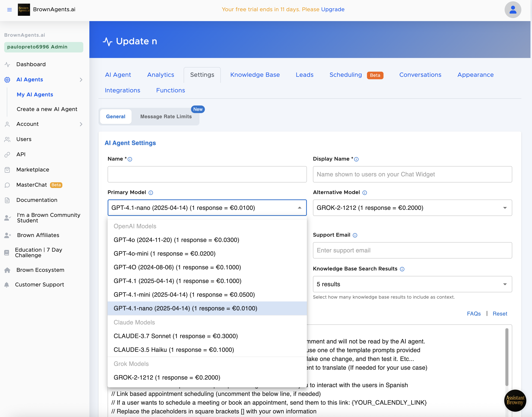Expand the Knowledge Base results dropdown
Screen dimensions: 532x417
tap(412, 284)
